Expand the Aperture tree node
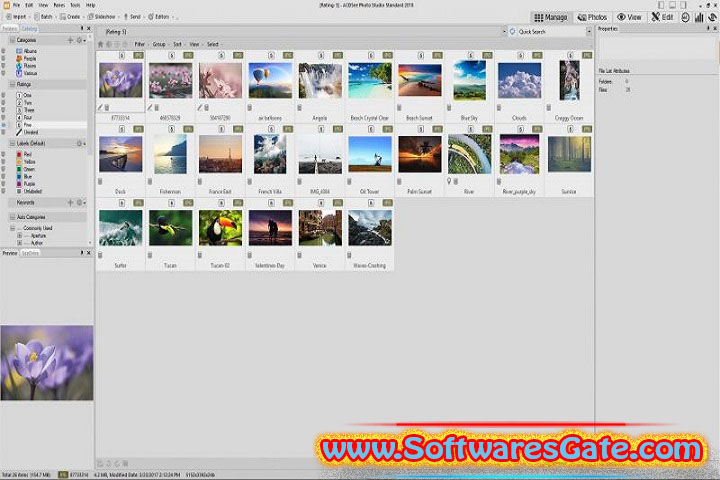 click(x=19, y=235)
